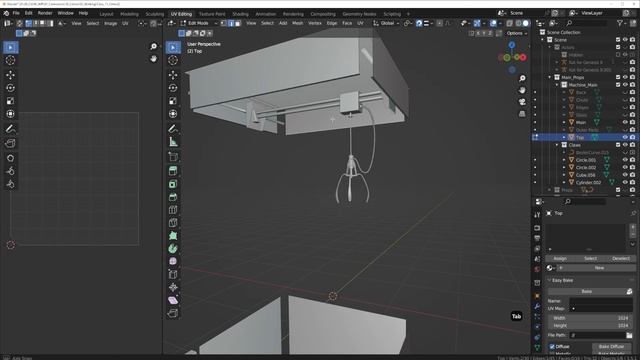Select the Edge Slide tool
Screen dimensions: 640x360
tap(173, 274)
